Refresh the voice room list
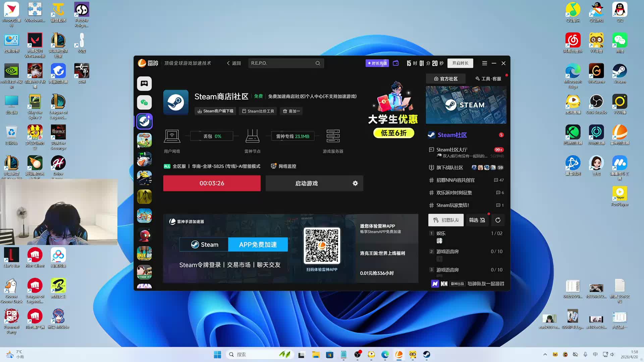The width and height of the screenshot is (644, 362). pyautogui.click(x=498, y=220)
